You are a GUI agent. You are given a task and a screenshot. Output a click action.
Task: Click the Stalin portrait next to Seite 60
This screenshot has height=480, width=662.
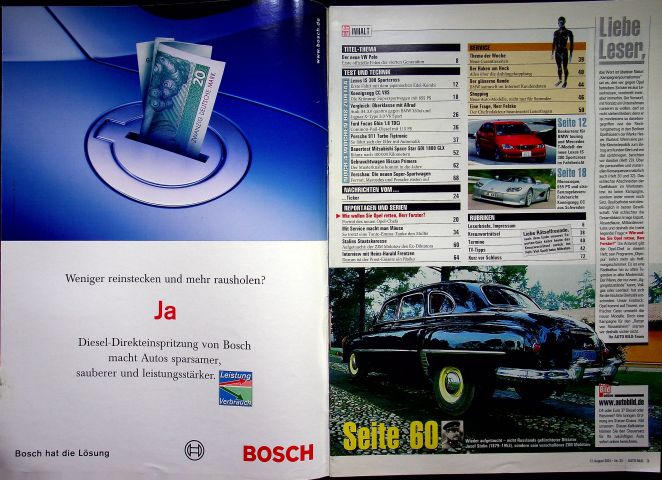tap(454, 433)
